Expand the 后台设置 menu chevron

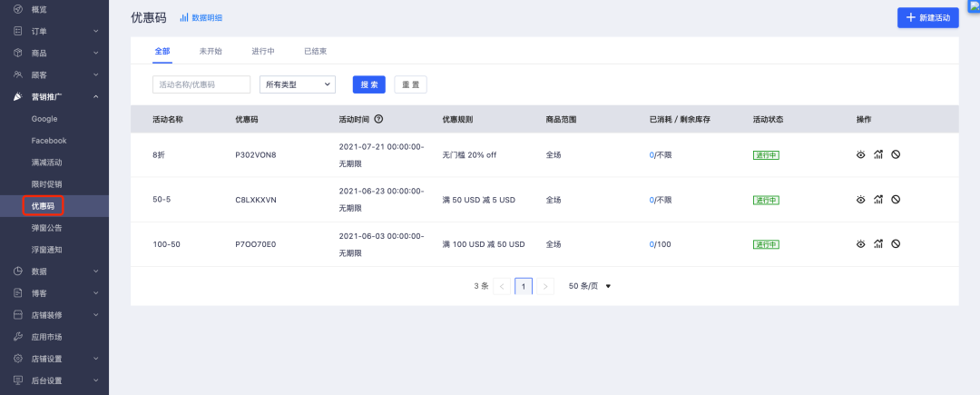pos(96,380)
